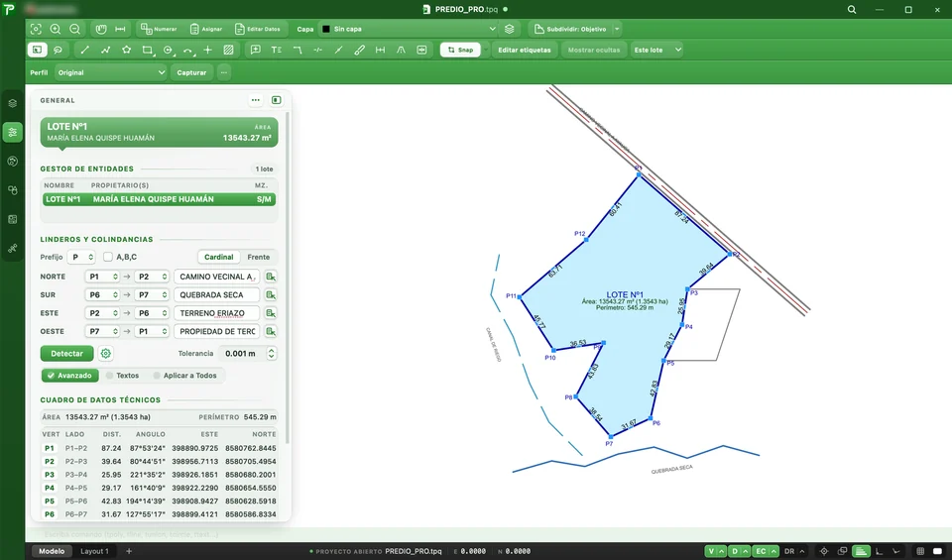Viewport: 952px width, 560px height.
Task: Open ESTE end vertex P6 selector
Action: coord(152,313)
